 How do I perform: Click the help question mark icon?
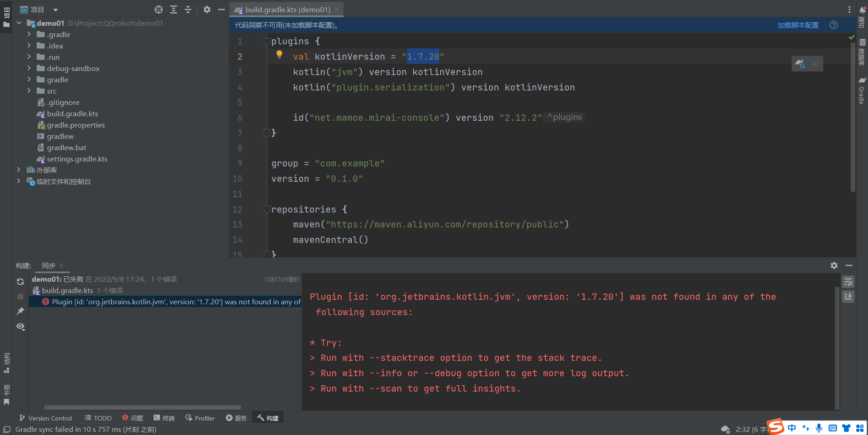834,25
